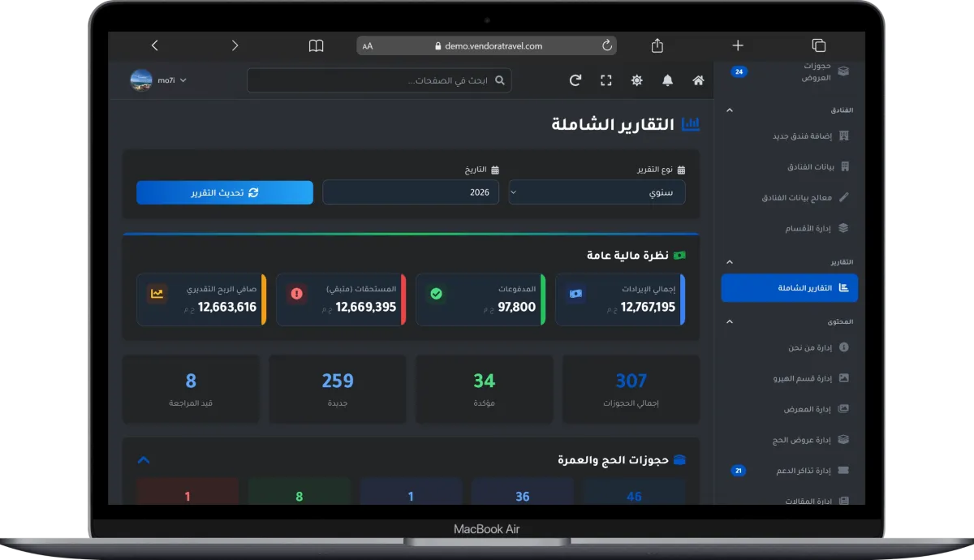Open إدارة عروض الحج in the sidebar
Viewport: 974px width, 560px height.
790,440
